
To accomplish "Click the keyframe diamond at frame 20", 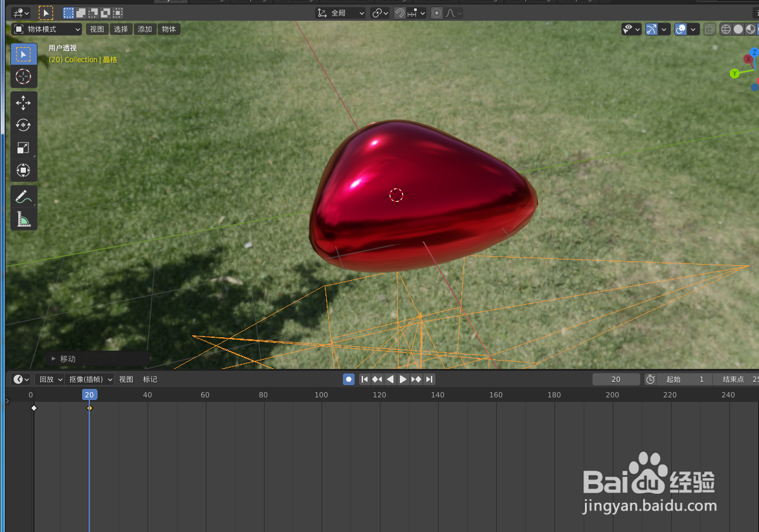I will (x=89, y=408).
